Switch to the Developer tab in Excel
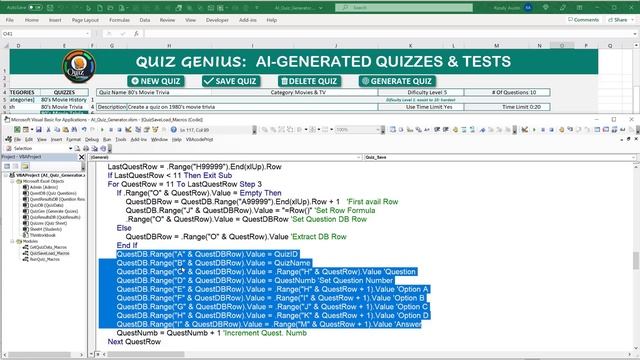 click(x=217, y=20)
